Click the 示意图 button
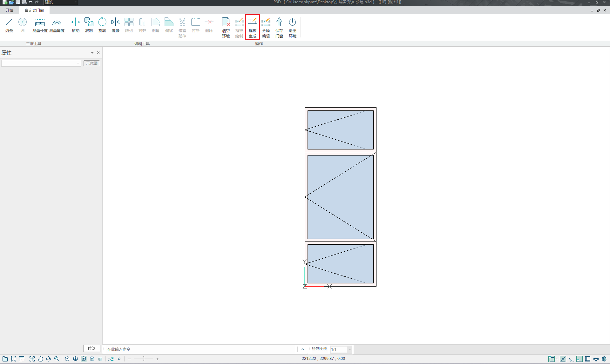The image size is (610, 364). coord(92,63)
